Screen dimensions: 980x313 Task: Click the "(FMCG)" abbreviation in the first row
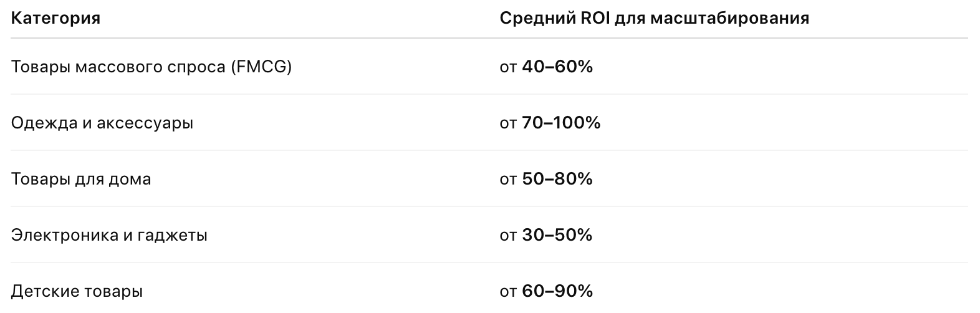coord(261,67)
